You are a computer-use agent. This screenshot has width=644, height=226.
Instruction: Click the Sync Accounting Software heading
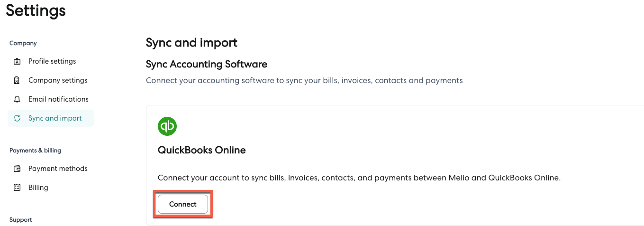coord(207,64)
